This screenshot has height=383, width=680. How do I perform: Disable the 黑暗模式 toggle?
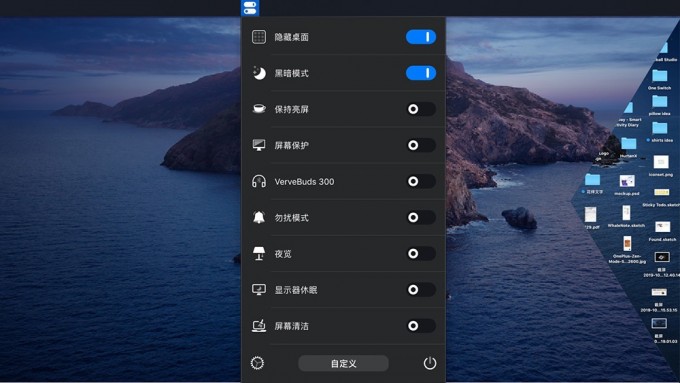coord(421,73)
